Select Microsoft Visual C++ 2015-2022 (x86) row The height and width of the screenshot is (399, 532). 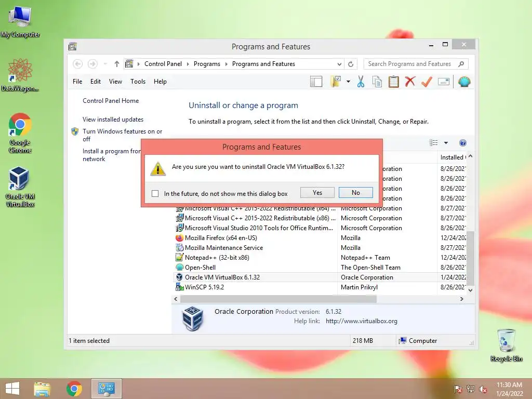pos(320,218)
